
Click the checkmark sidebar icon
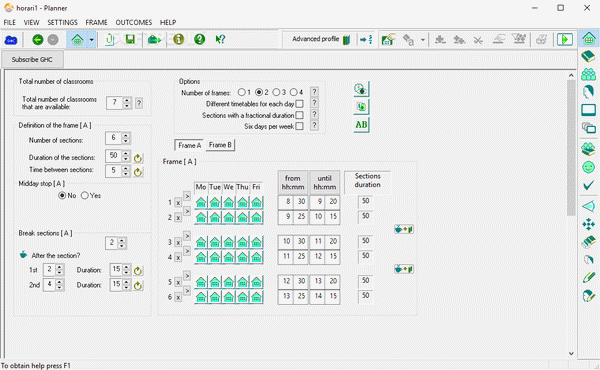(x=589, y=186)
